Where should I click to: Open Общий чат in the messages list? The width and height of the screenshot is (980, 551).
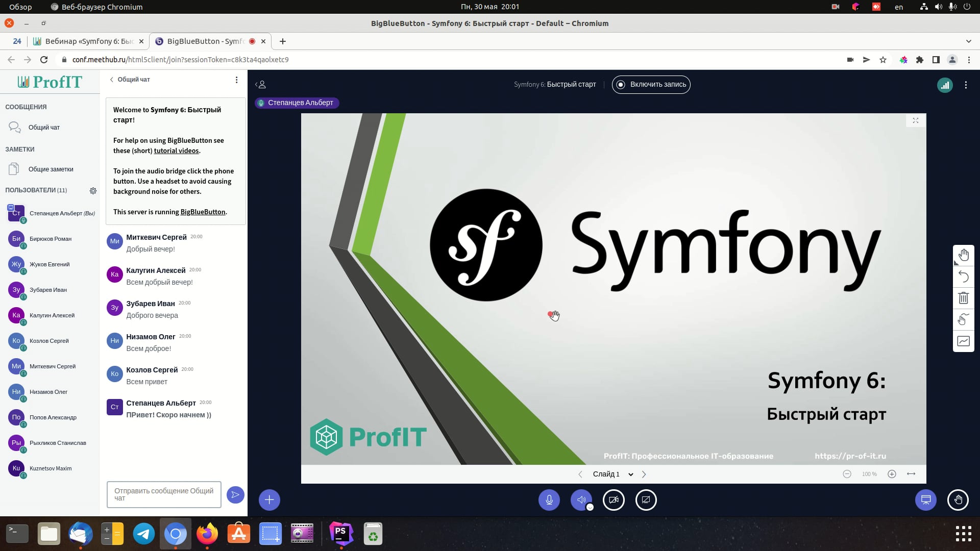click(50, 128)
